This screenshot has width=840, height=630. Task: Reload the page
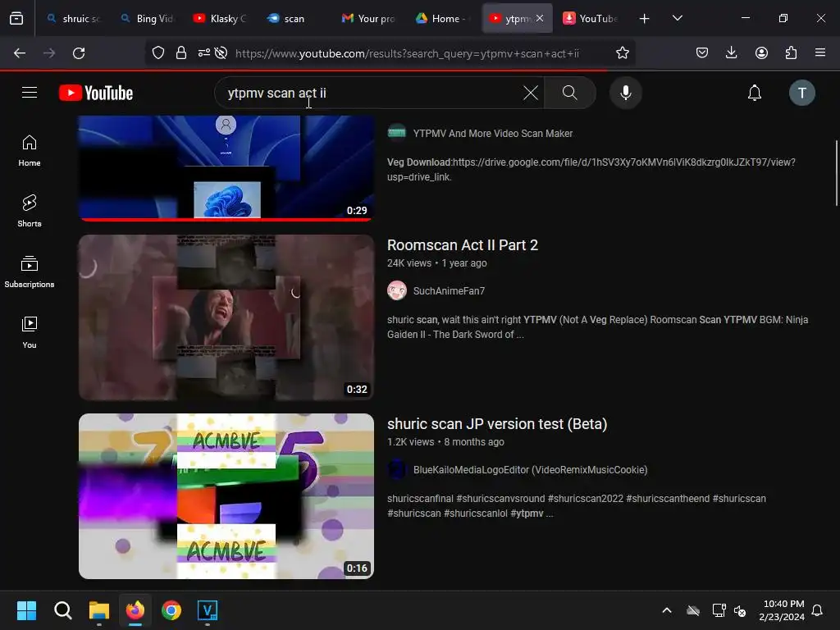pos(79,53)
